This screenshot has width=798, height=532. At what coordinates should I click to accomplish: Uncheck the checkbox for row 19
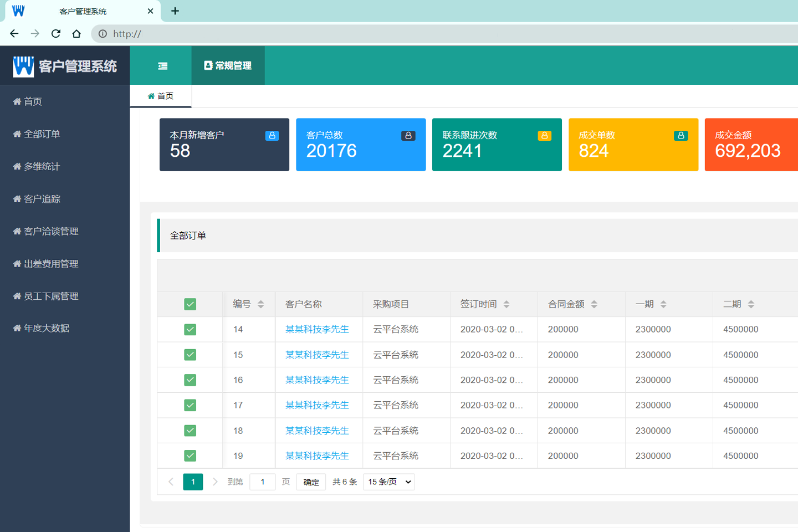190,456
